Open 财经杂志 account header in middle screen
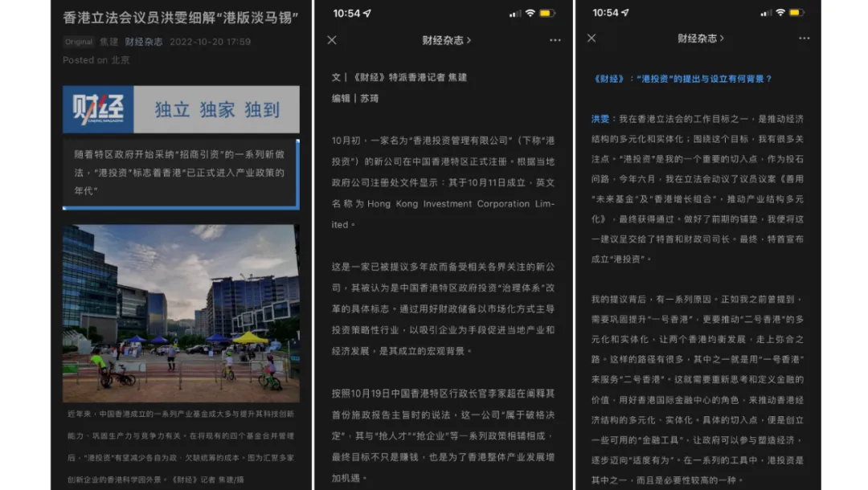Image resolution: width=868 pixels, height=490 pixels. tap(446, 40)
